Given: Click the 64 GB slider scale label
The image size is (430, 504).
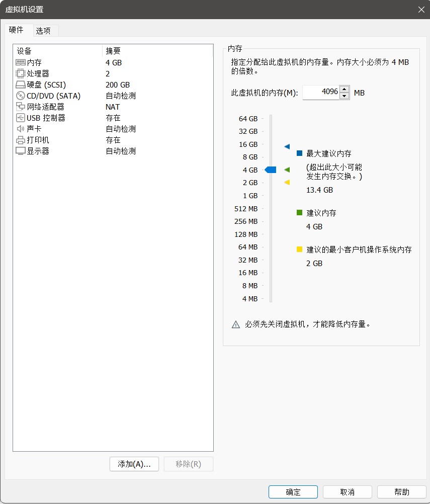Looking at the screenshot, I should point(248,119).
